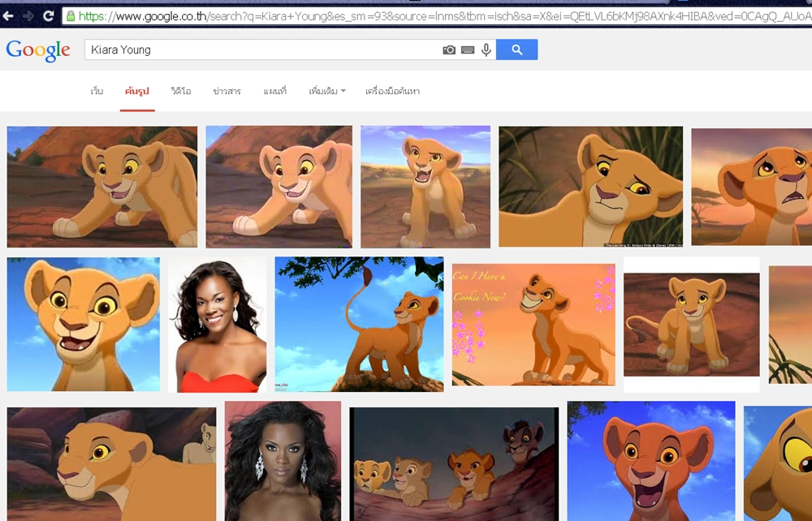
Task: Open happy open-mouthed cub on blue sky
Action: pyautogui.click(x=651, y=461)
